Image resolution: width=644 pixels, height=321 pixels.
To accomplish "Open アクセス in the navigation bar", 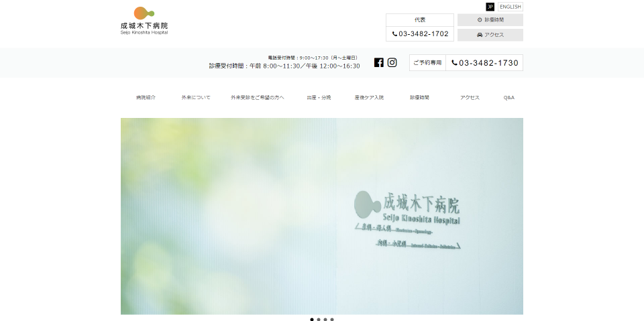I will point(470,98).
